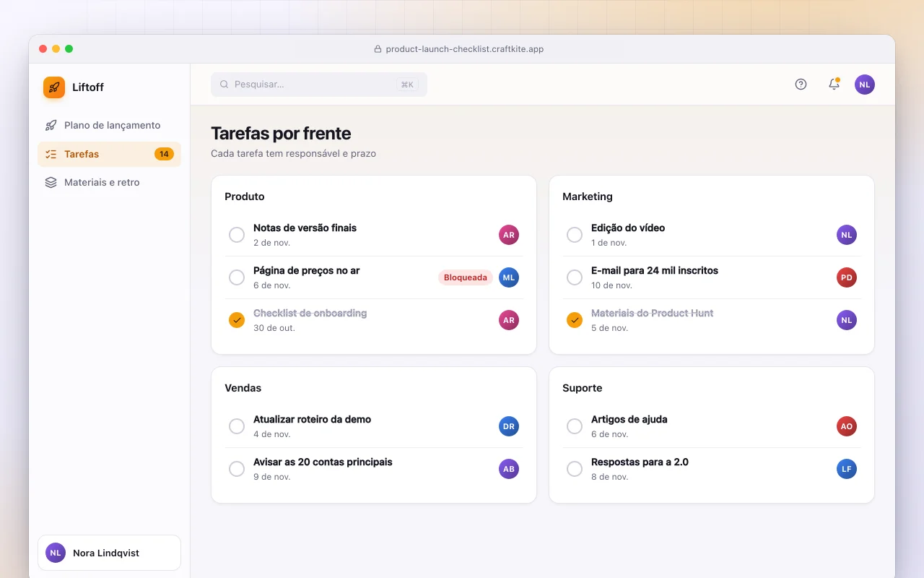Uncheck Materiais do Product Hunt task
The image size is (924, 578).
coord(575,320)
